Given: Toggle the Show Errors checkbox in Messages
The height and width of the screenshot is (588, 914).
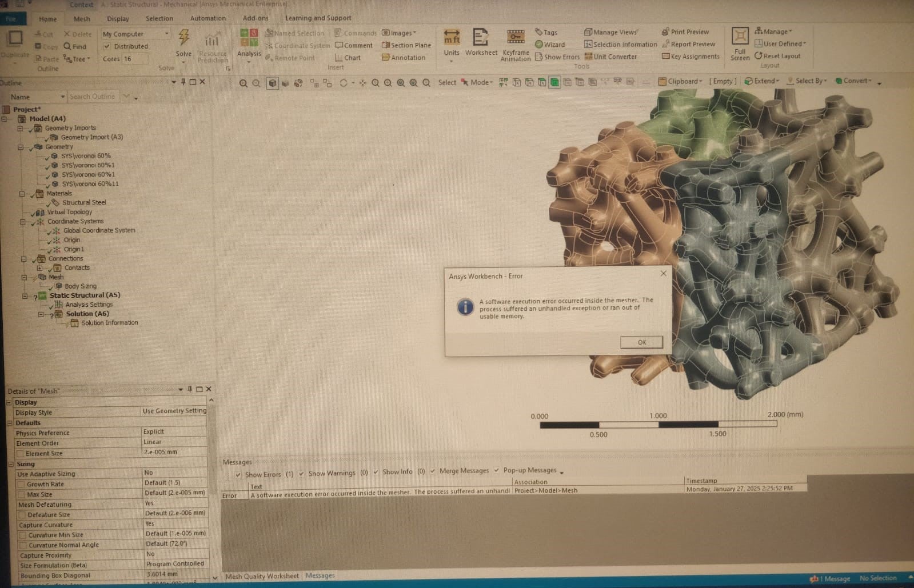Looking at the screenshot, I should point(238,474).
